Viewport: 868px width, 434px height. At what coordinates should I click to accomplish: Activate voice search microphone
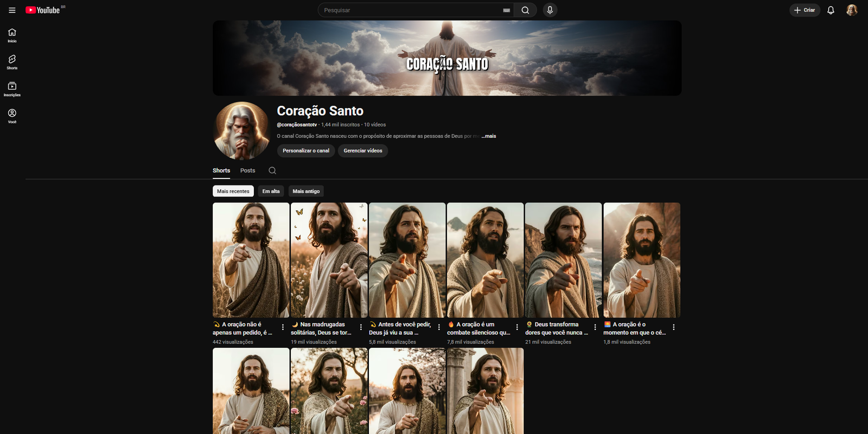550,10
